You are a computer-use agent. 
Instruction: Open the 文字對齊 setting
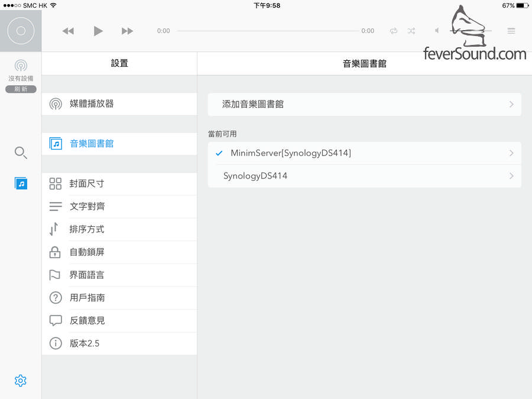(119, 207)
